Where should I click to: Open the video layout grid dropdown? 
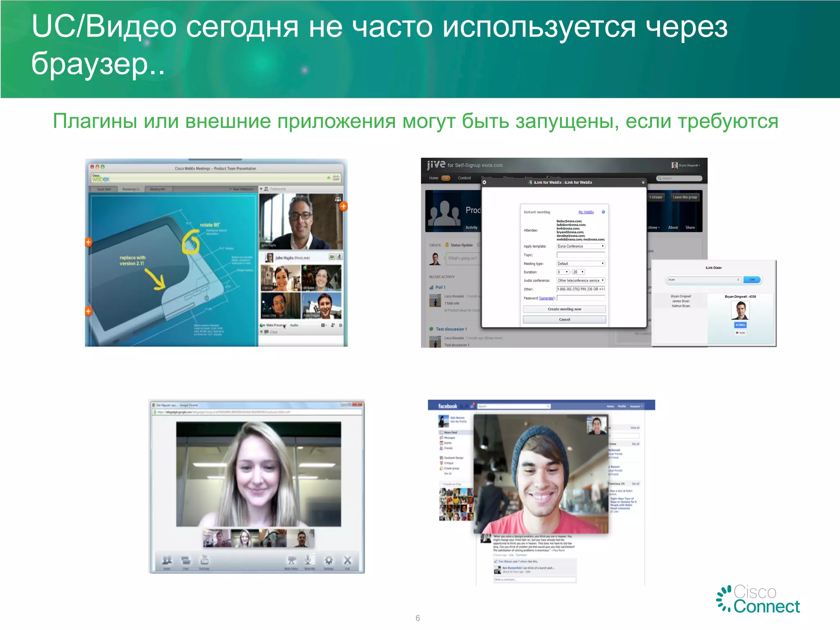point(323,325)
